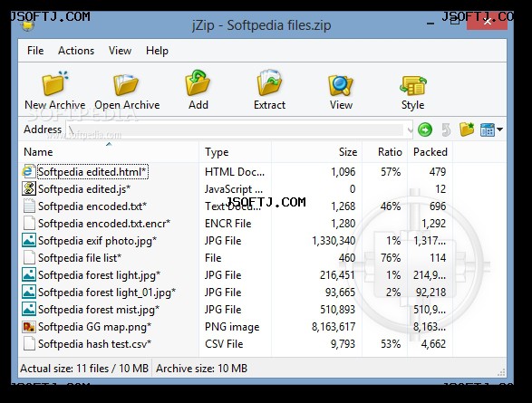Expand the Address bar dropdown arrow
This screenshot has height=403, width=532.
(410, 130)
